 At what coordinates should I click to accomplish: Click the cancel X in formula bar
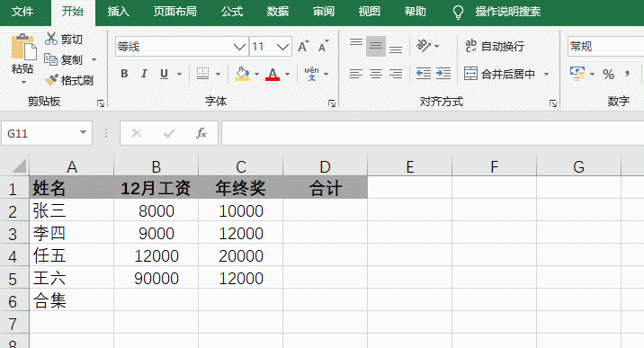pos(137,133)
